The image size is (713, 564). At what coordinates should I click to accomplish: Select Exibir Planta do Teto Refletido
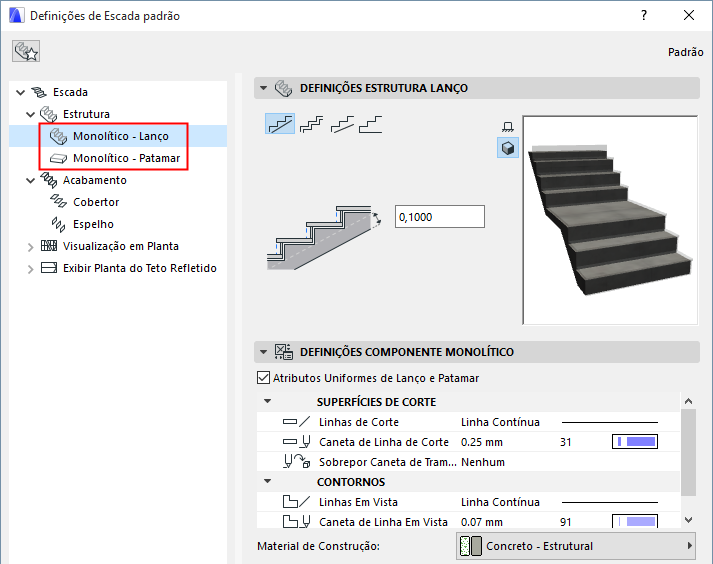pos(140,268)
